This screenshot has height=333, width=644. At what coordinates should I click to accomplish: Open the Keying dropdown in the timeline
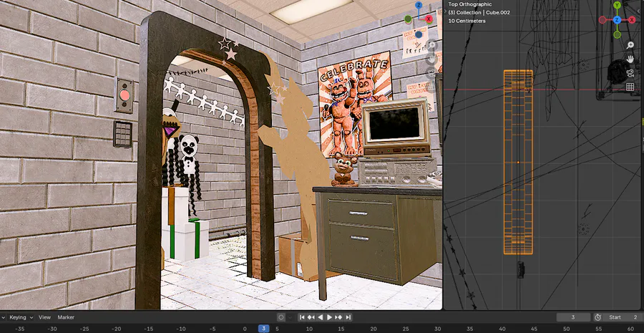click(21, 317)
